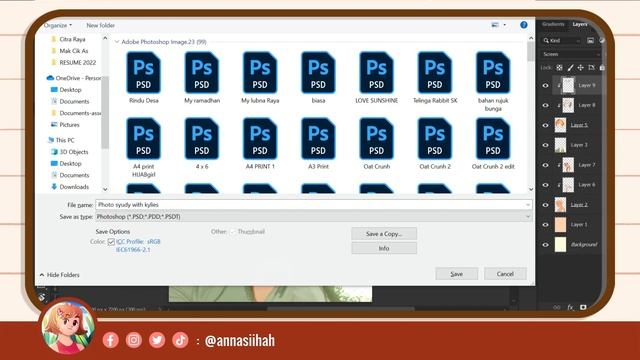640x360 pixels.
Task: Open the File name history dropdown
Action: click(x=528, y=204)
